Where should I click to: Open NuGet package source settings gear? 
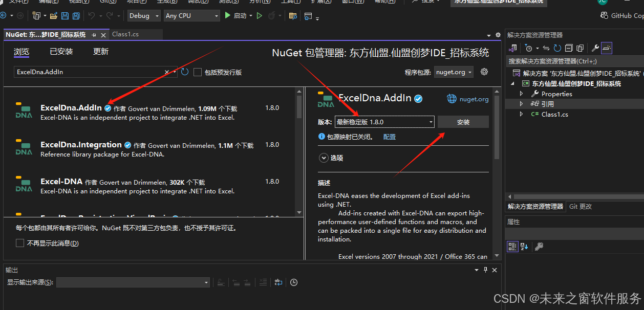pyautogui.click(x=484, y=72)
